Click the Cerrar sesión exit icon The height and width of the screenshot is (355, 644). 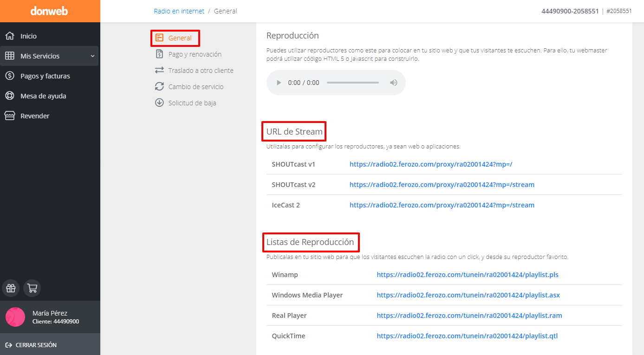point(9,345)
